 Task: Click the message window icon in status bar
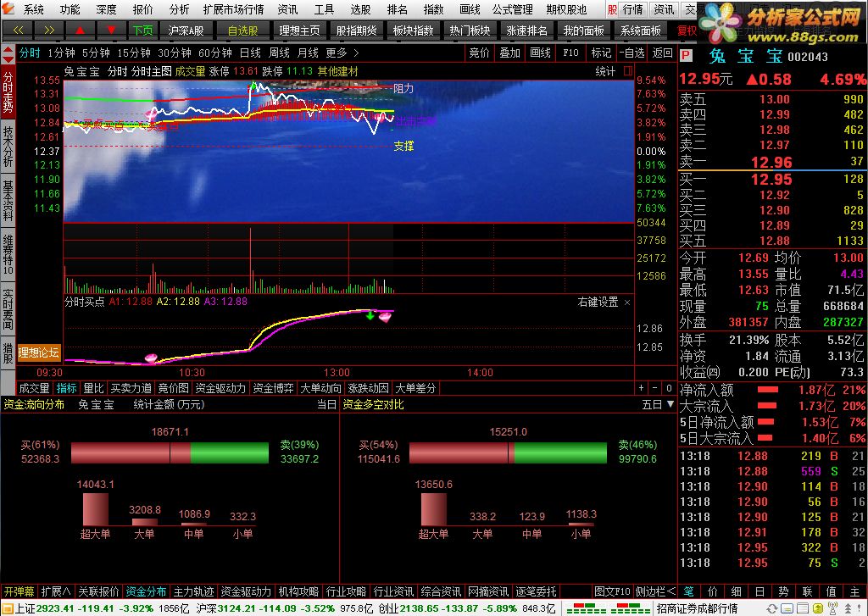[x=787, y=609]
